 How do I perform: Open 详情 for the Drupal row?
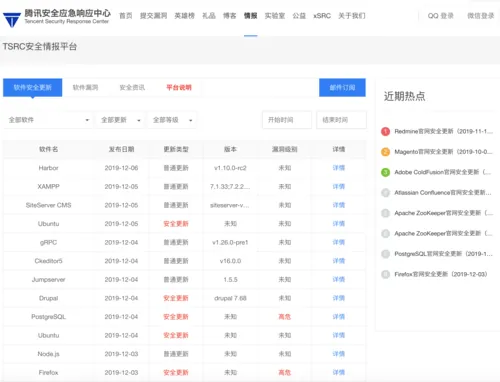click(339, 298)
